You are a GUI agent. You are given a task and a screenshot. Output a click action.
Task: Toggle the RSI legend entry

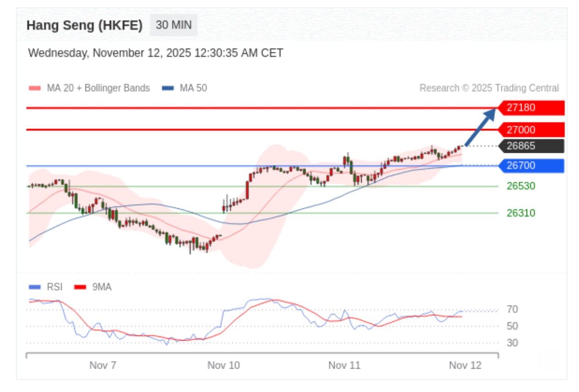coord(45,287)
